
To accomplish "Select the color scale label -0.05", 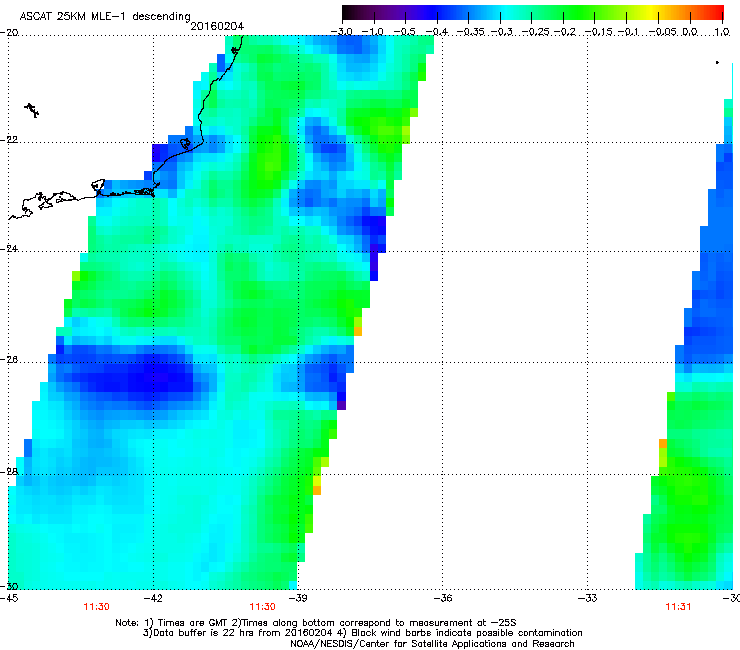I will (663, 32).
